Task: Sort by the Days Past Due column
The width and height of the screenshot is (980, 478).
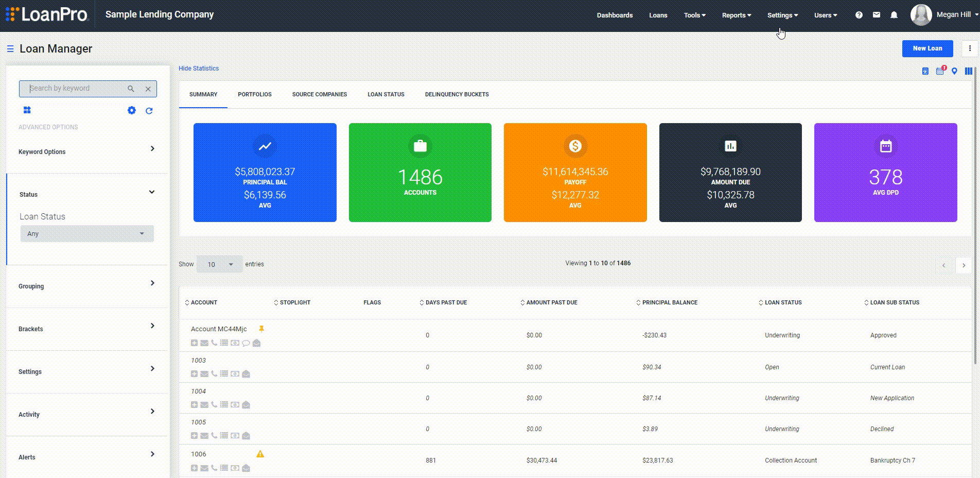Action: click(x=443, y=302)
